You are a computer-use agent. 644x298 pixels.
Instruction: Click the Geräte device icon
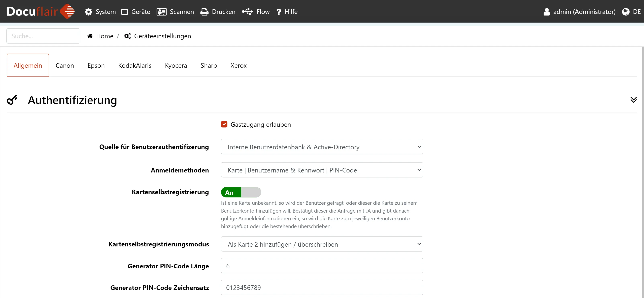(125, 12)
